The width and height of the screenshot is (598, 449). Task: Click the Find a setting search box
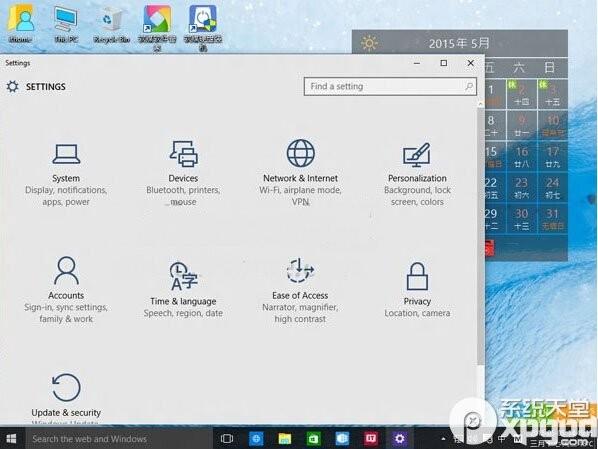pos(390,87)
